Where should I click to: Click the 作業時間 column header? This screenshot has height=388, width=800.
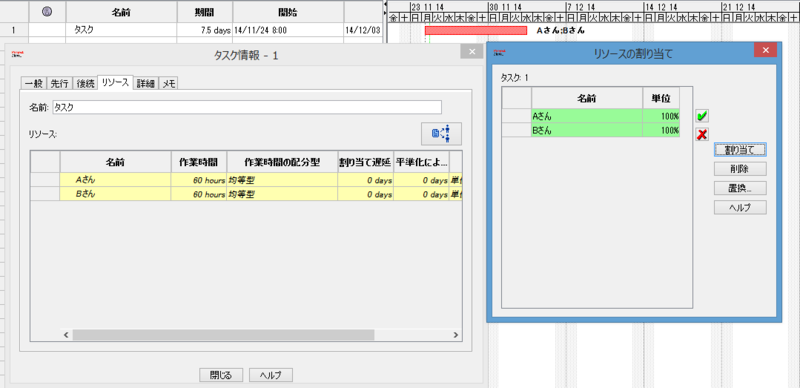199,162
